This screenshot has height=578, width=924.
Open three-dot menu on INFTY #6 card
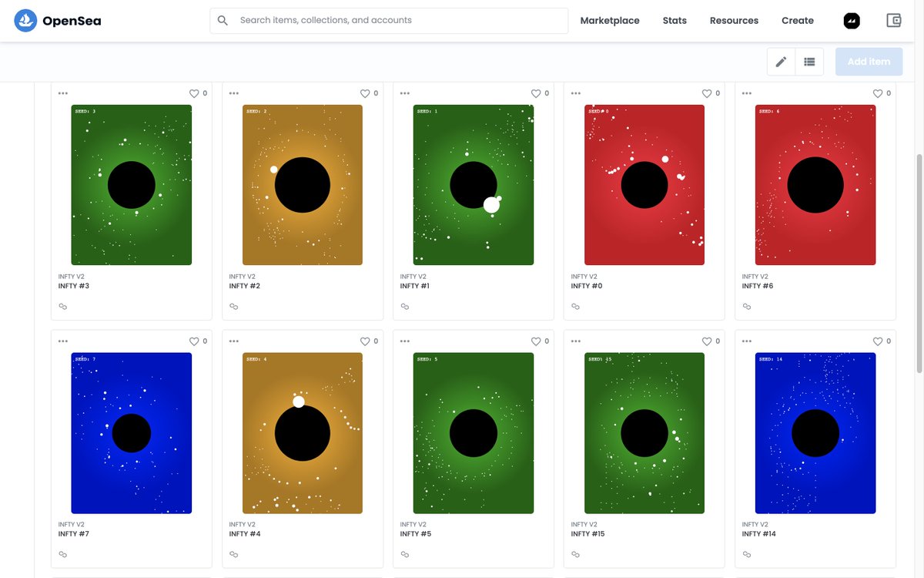pos(747,93)
